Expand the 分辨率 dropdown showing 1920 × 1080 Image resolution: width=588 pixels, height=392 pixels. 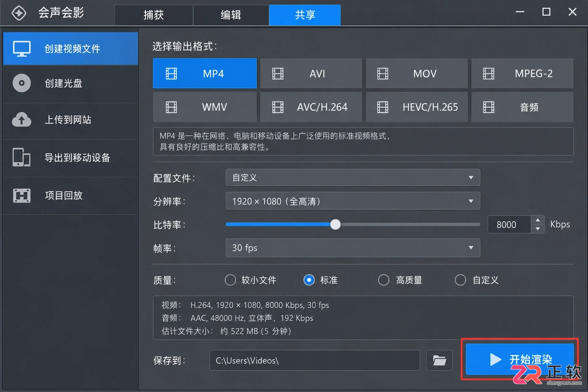[353, 201]
